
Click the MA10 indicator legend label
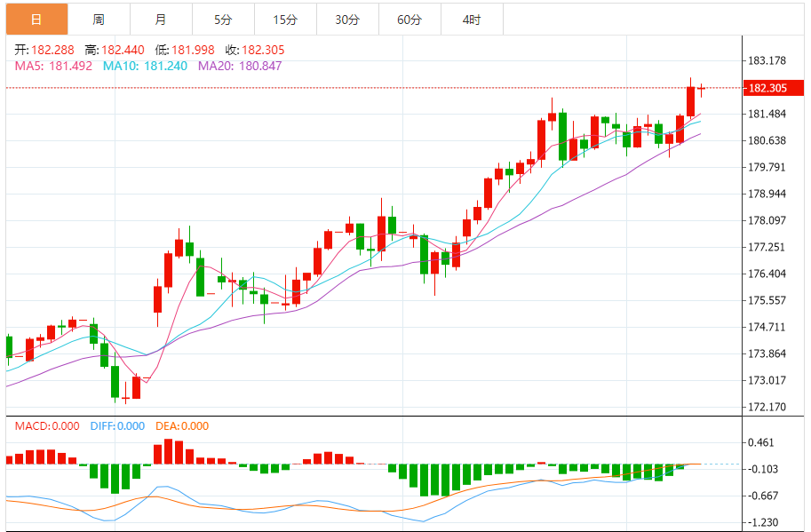click(145, 66)
